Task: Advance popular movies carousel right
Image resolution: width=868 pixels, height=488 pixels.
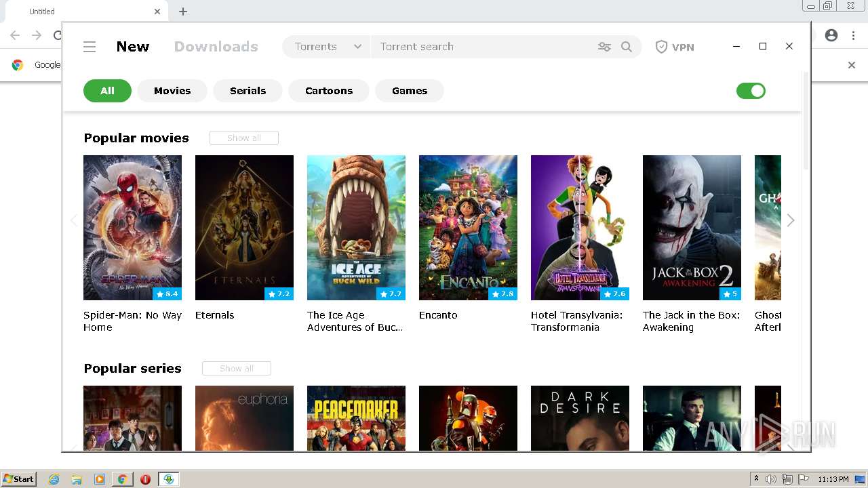Action: 791,220
